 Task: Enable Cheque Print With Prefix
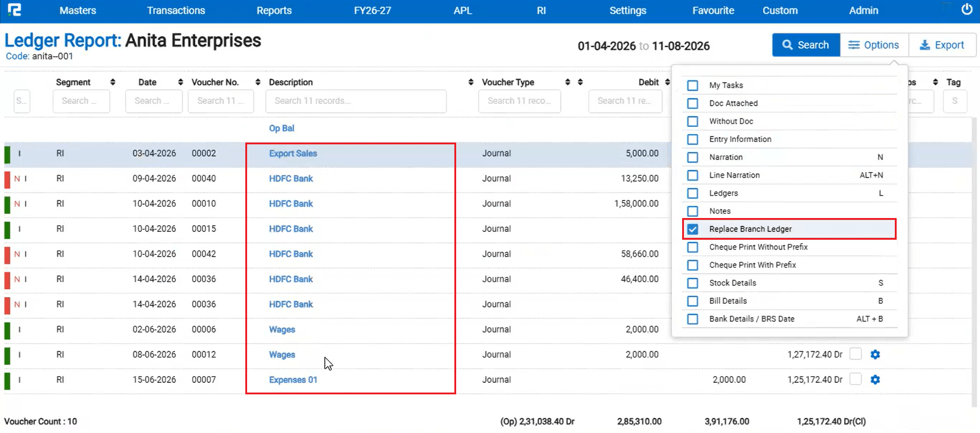pos(693,265)
